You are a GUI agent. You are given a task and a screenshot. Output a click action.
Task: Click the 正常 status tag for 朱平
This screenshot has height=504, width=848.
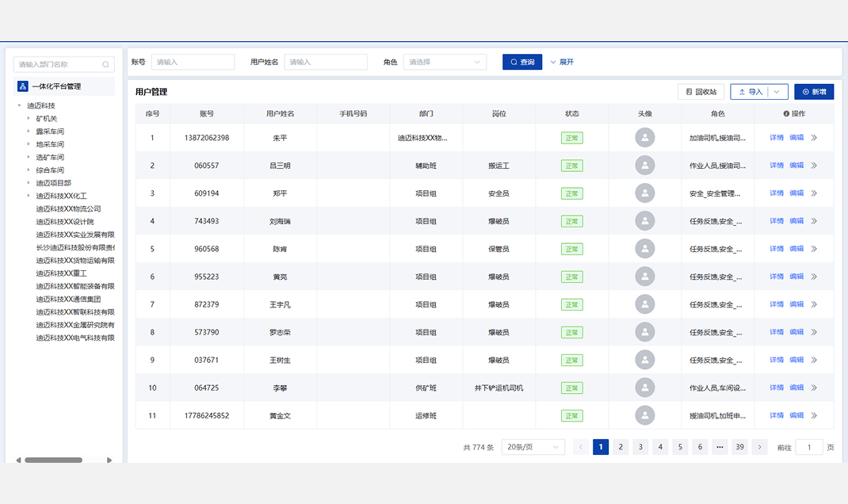(x=571, y=138)
